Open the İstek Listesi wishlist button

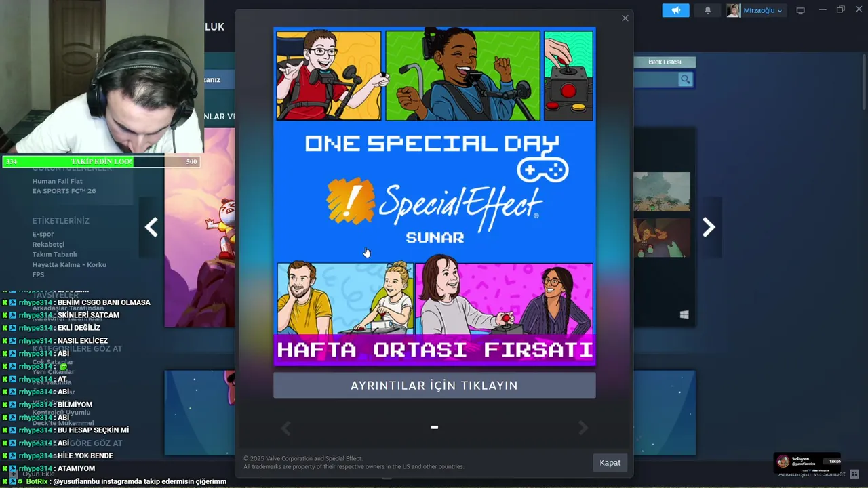(665, 62)
